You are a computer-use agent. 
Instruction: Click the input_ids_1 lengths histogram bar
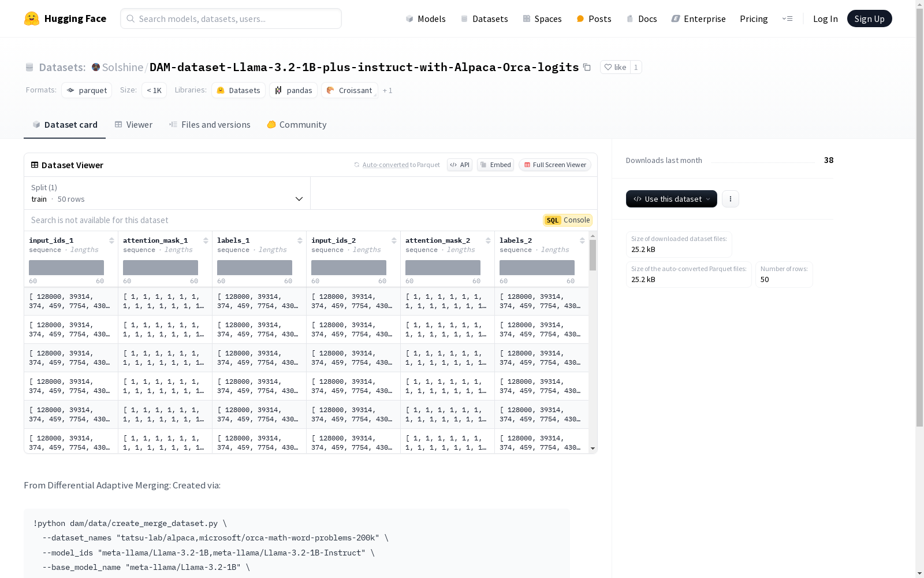point(66,268)
